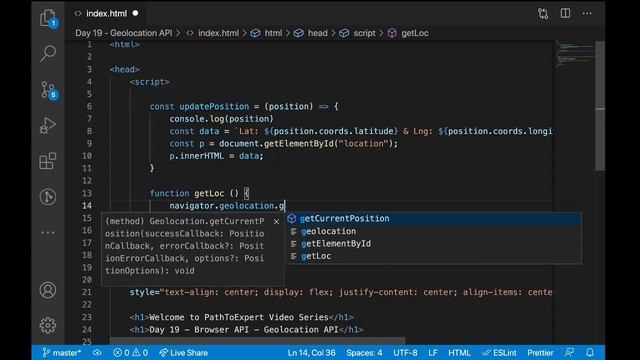This screenshot has height=360, width=640.
Task: Select language mode HTML in status bar
Action: pos(460,353)
